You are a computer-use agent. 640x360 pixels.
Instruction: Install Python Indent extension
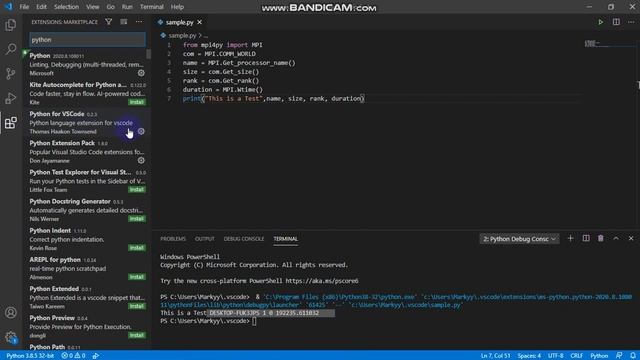137,248
